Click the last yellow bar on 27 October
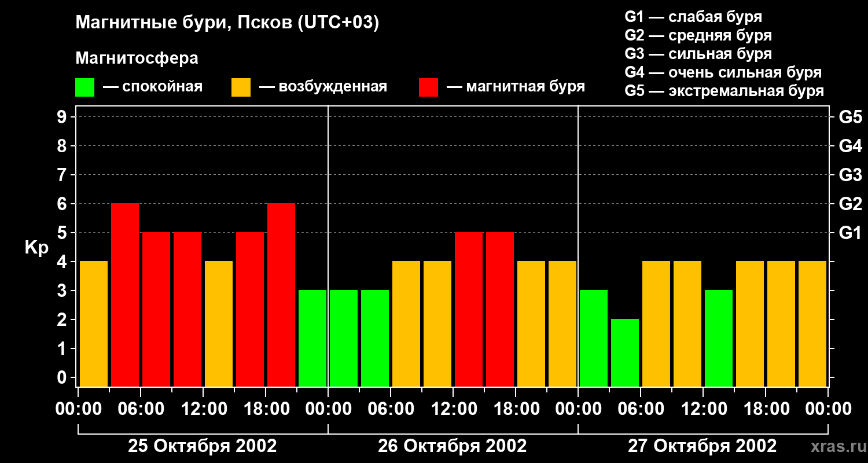Viewport: 868px width, 463px height. point(812,324)
